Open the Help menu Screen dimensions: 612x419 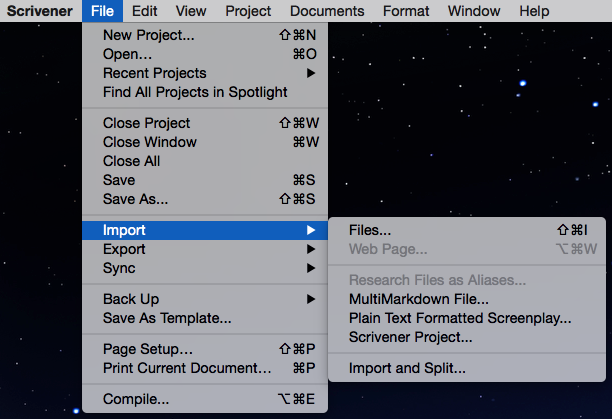tap(534, 11)
